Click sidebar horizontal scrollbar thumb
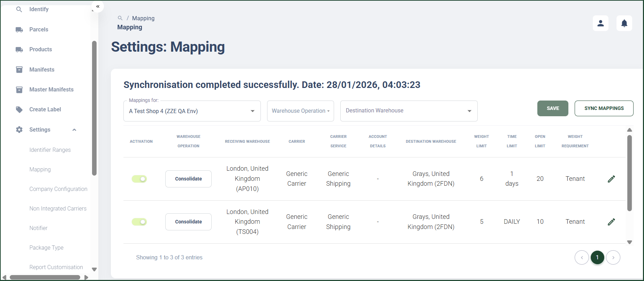 tap(45, 278)
